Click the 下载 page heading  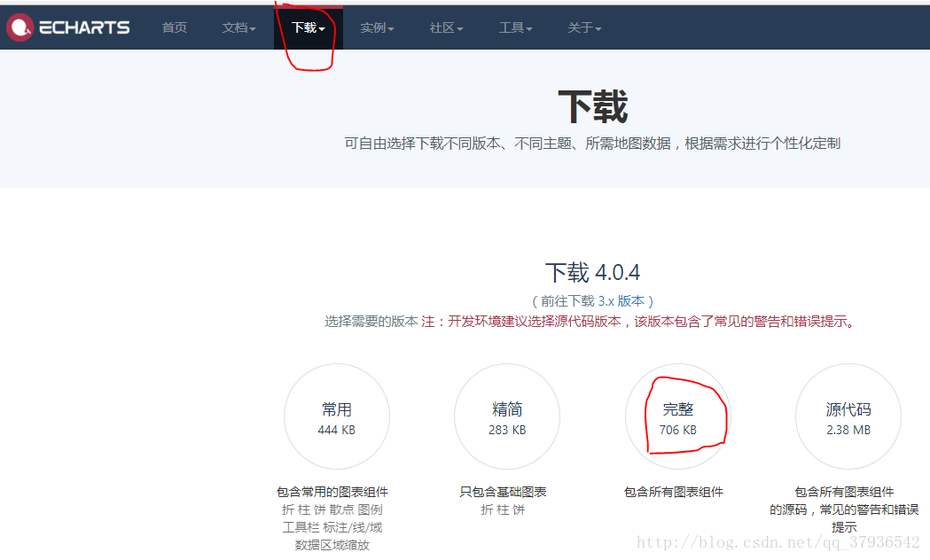[592, 106]
